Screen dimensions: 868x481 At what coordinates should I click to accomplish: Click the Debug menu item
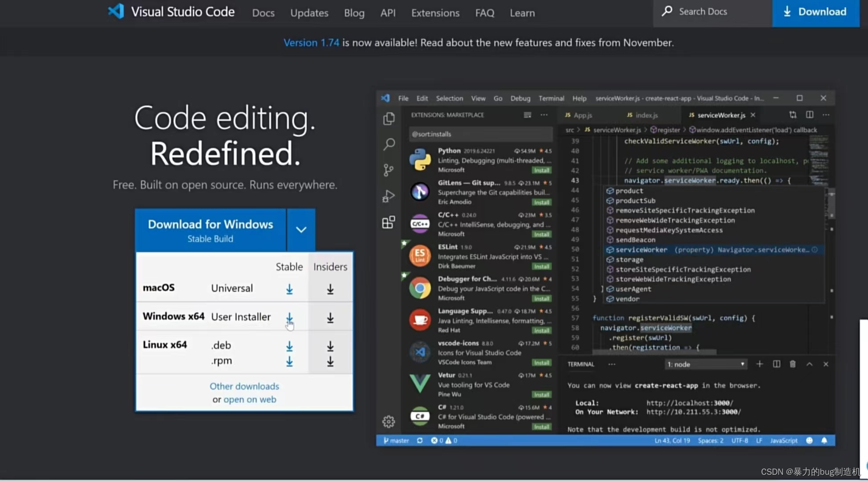pos(518,98)
